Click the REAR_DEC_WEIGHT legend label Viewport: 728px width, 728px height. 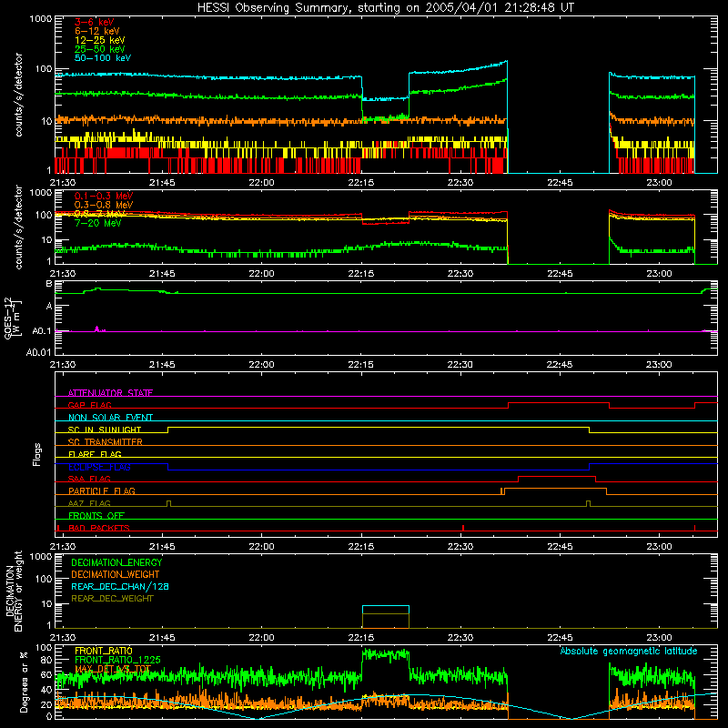click(112, 599)
